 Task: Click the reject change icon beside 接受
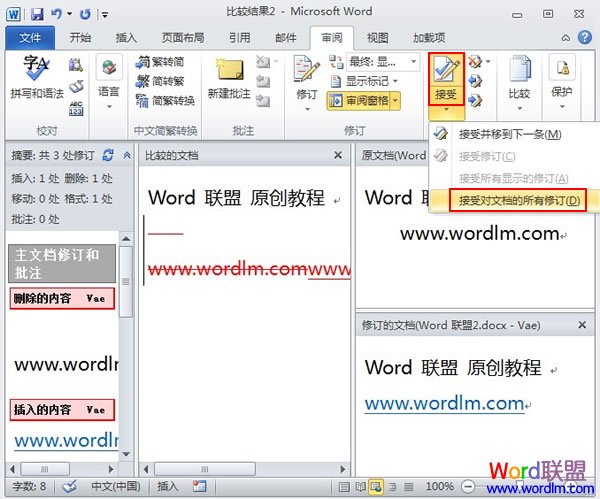point(474,61)
